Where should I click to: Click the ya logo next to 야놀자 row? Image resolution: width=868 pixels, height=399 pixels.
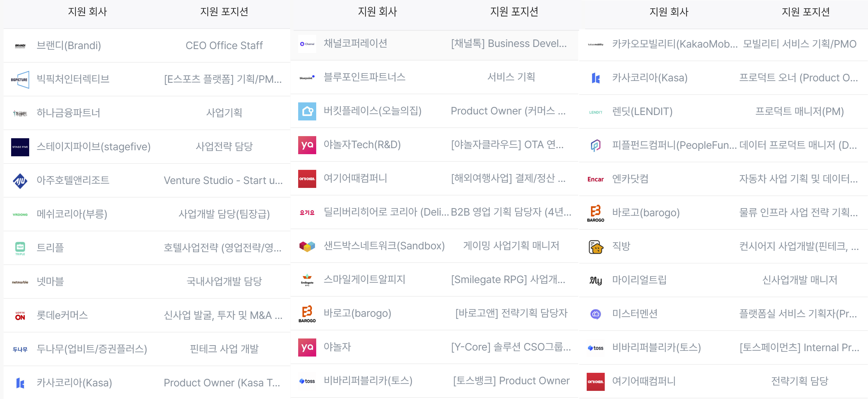307,348
